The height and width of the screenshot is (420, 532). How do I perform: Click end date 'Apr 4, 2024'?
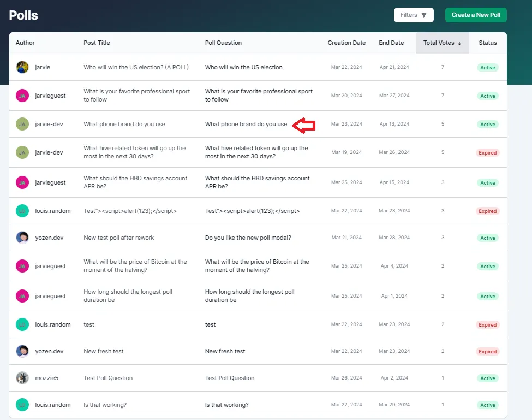click(394, 266)
